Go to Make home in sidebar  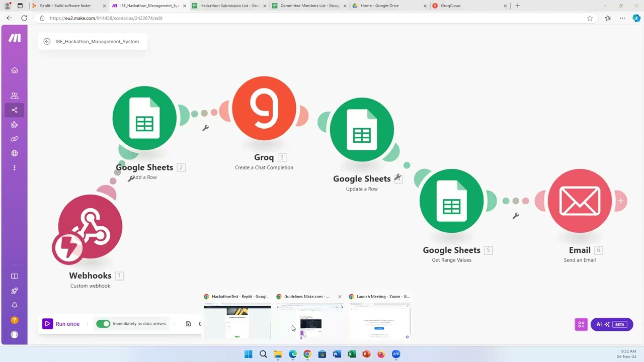tap(15, 70)
